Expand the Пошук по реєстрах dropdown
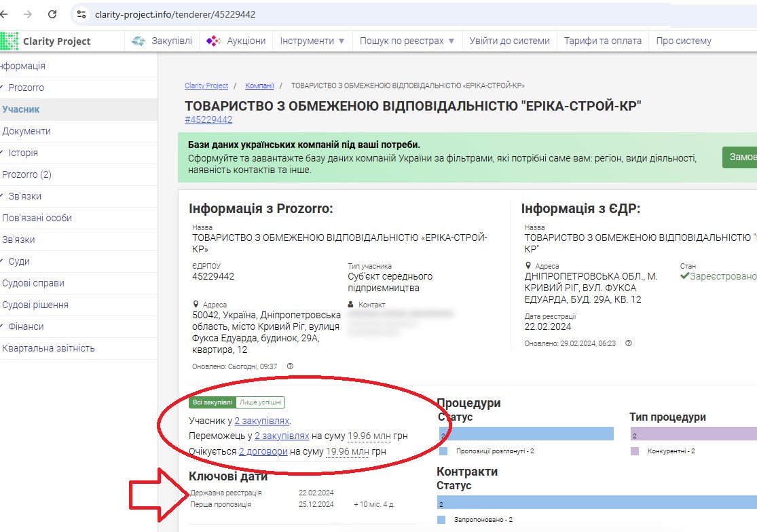Image resolution: width=757 pixels, height=532 pixels. click(x=407, y=41)
